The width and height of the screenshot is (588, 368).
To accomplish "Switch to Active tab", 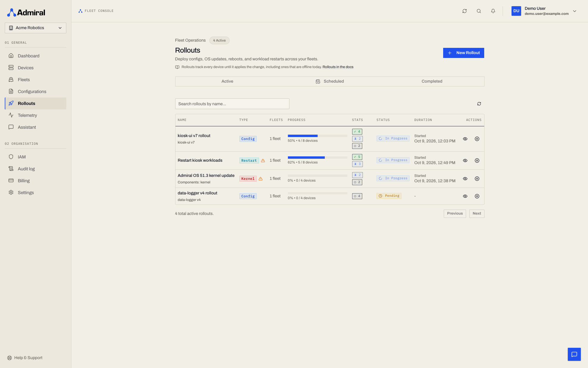I will pyautogui.click(x=227, y=81).
